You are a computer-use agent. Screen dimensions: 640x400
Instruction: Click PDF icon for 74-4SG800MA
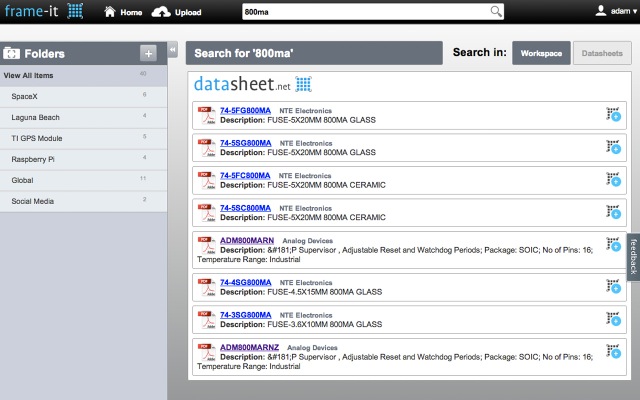pos(207,287)
